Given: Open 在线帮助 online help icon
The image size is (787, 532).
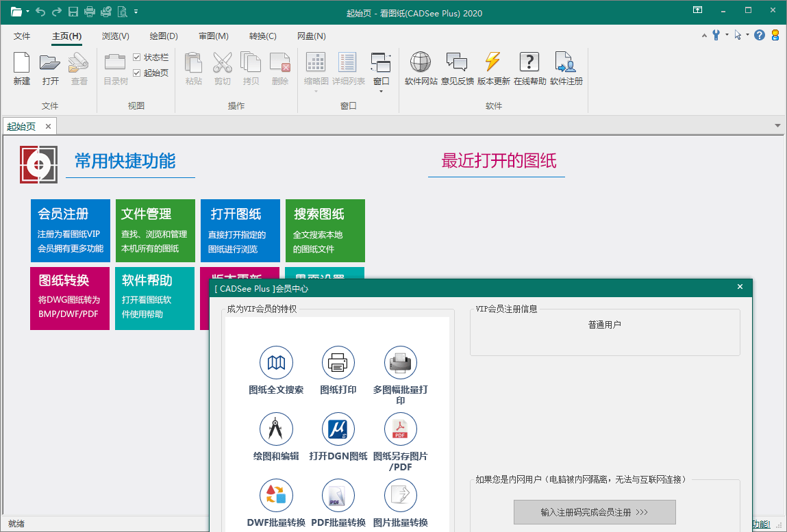Looking at the screenshot, I should coord(529,63).
